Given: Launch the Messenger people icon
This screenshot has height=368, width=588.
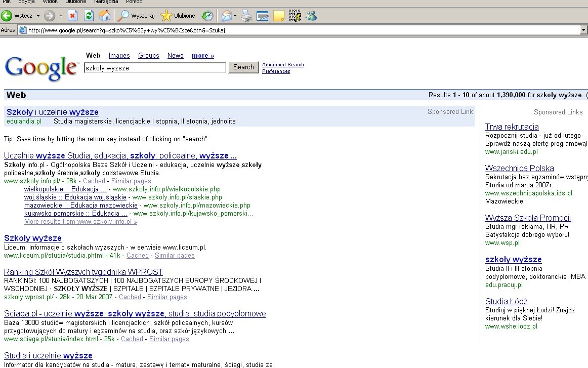Looking at the screenshot, I should point(311,16).
